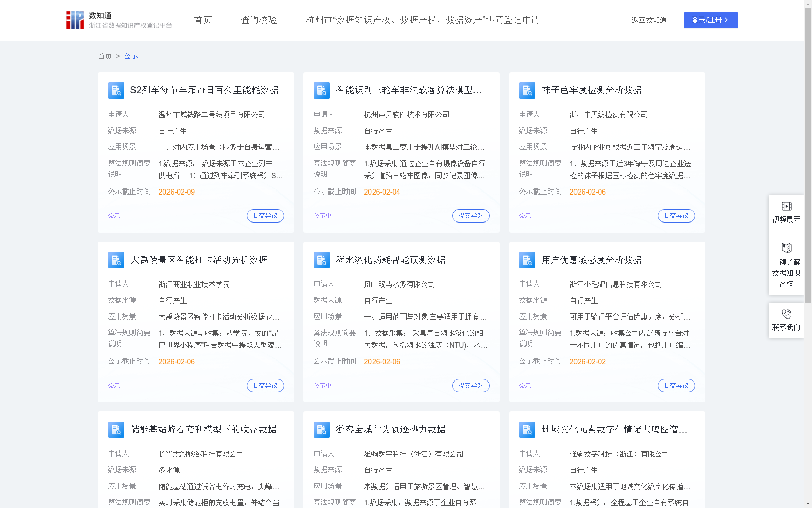Submit objection for S2列车 energy data card

(265, 216)
